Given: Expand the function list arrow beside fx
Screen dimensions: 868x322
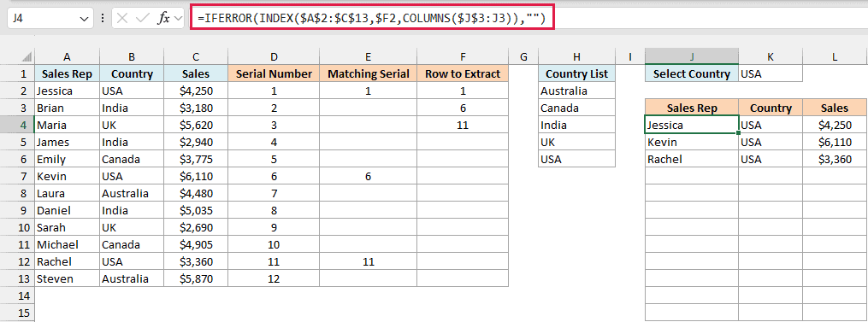Looking at the screenshot, I should tap(178, 18).
